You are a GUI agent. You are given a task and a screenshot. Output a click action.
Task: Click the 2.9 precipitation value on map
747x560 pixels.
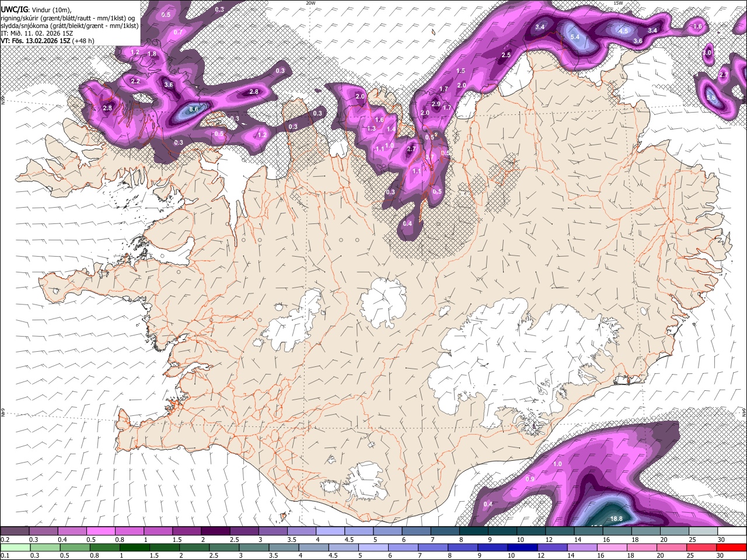click(x=436, y=103)
